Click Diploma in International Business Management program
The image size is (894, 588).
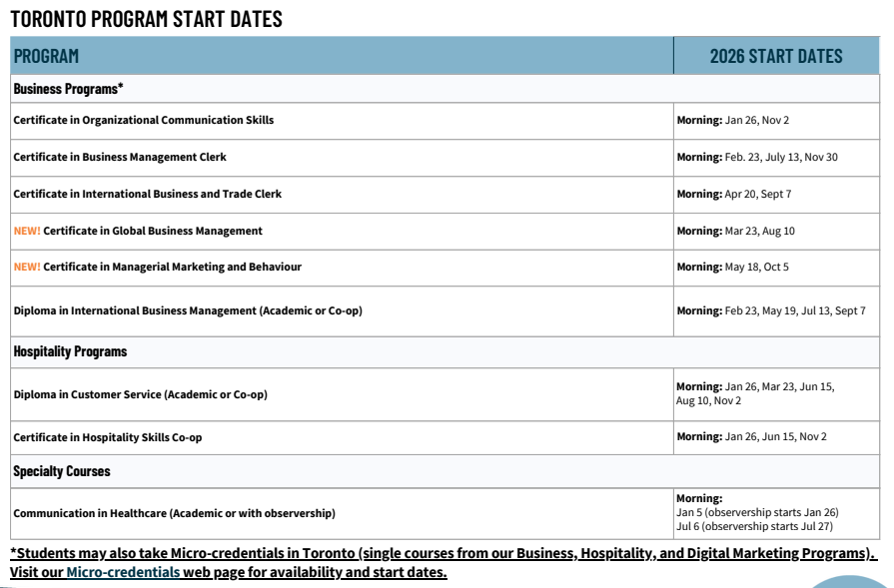188,310
